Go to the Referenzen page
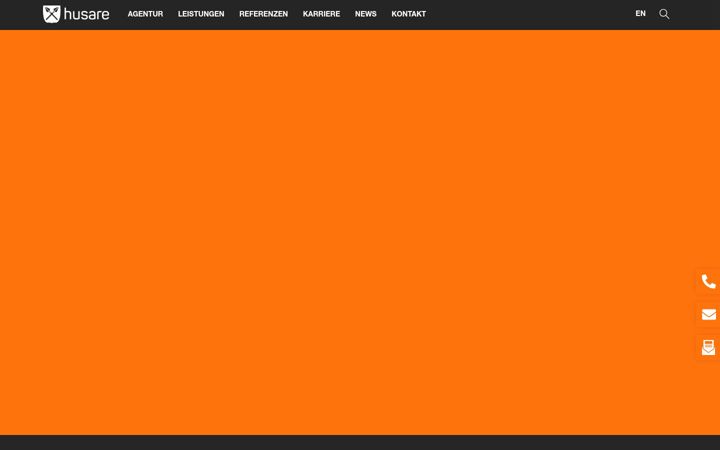 coord(264,14)
